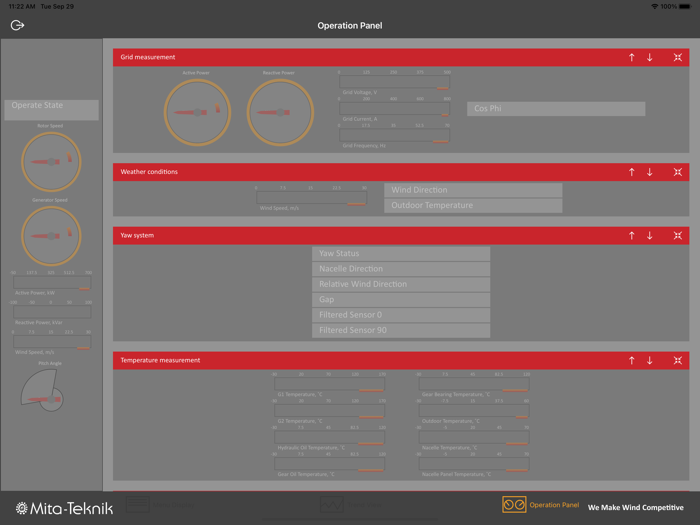This screenshot has height=525, width=700.
Task: Move Yaw system panel down
Action: point(650,236)
